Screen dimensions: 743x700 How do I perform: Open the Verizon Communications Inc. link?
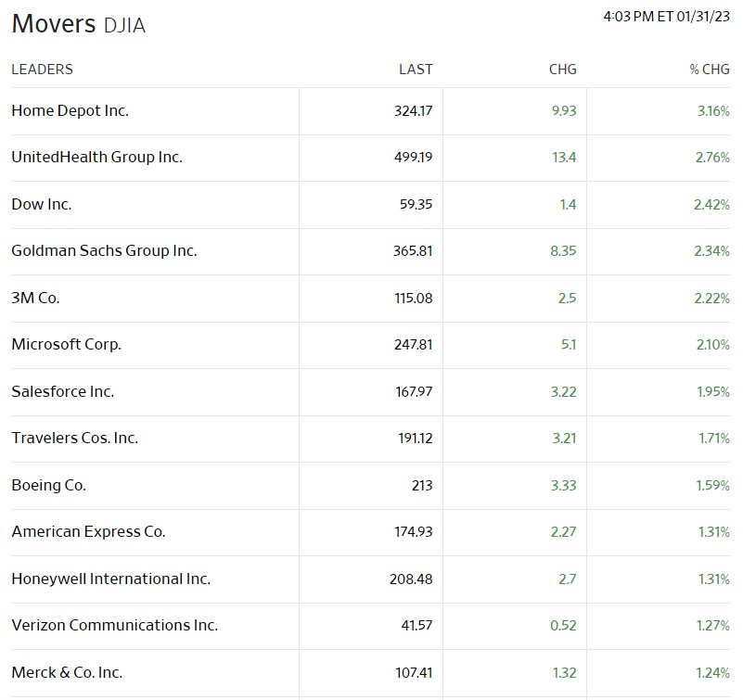tap(115, 625)
